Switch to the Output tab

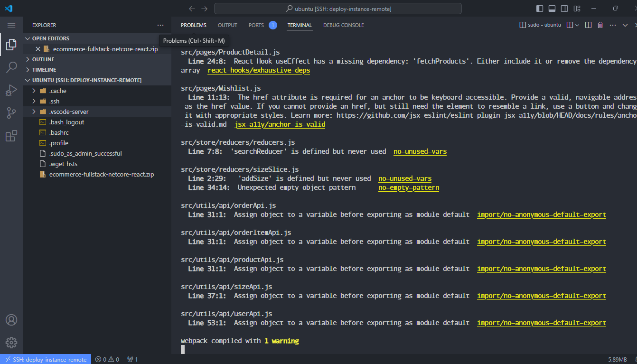[x=227, y=25]
